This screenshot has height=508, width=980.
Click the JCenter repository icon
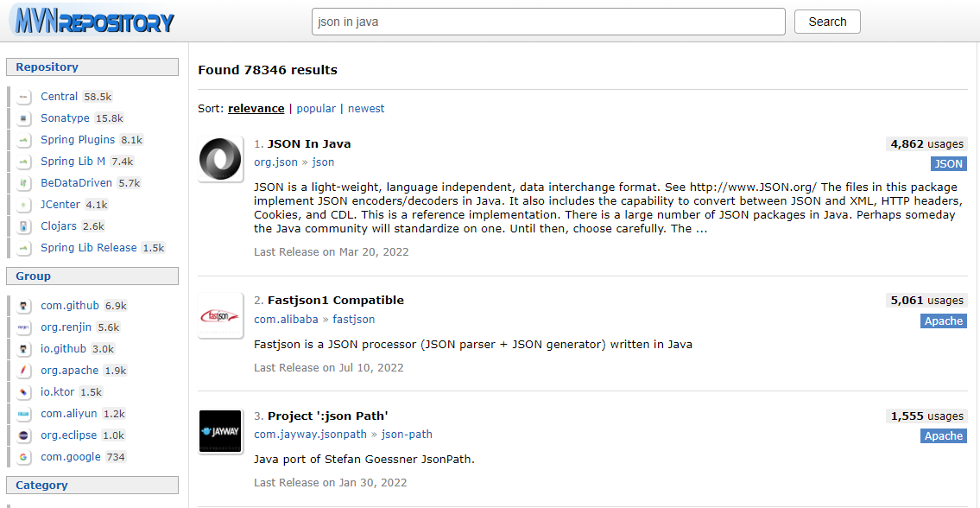pyautogui.click(x=24, y=205)
